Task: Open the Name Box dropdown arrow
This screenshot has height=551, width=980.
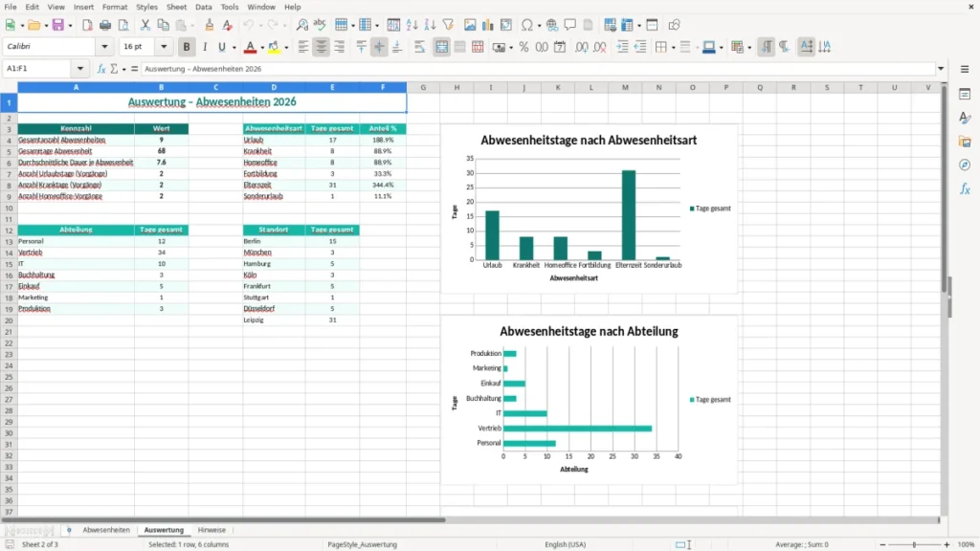Action: tap(80, 69)
